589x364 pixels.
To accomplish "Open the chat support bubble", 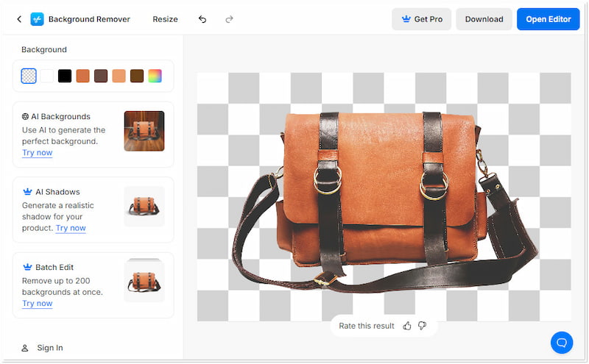I will coord(561,342).
